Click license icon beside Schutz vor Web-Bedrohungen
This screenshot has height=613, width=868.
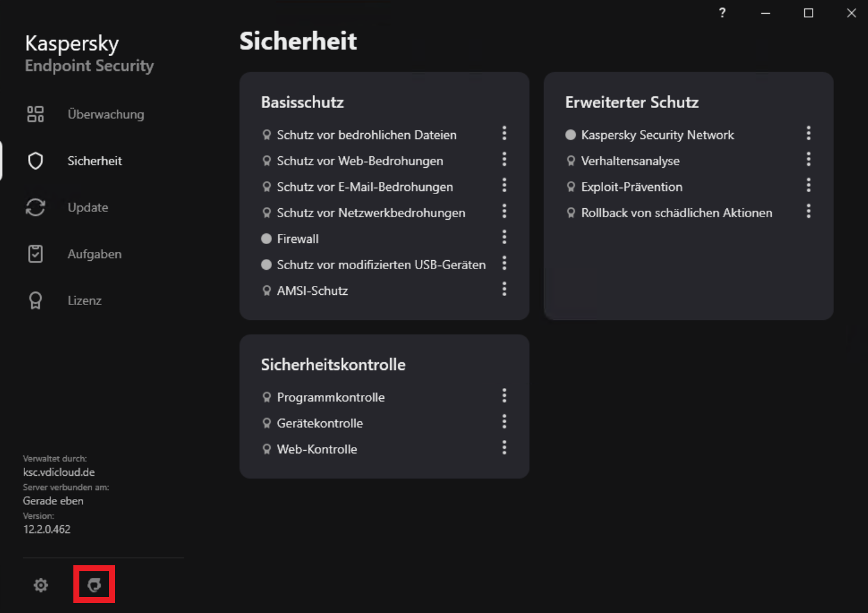tap(267, 161)
